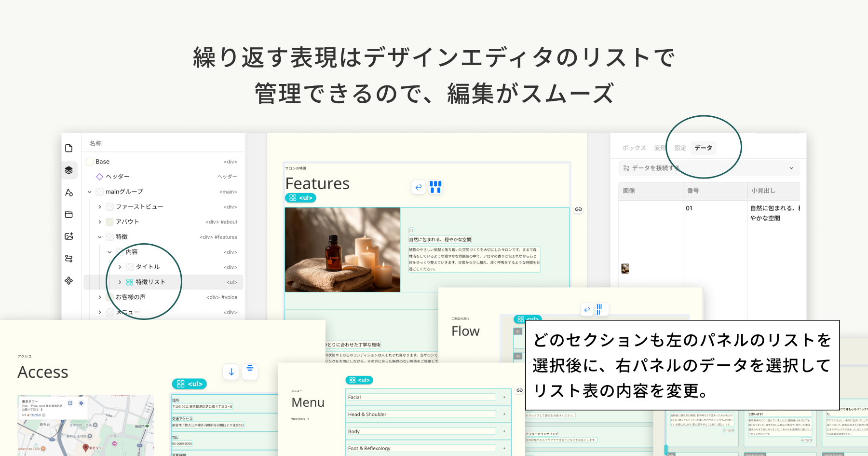Click the View more link in the Menu section

298,419
